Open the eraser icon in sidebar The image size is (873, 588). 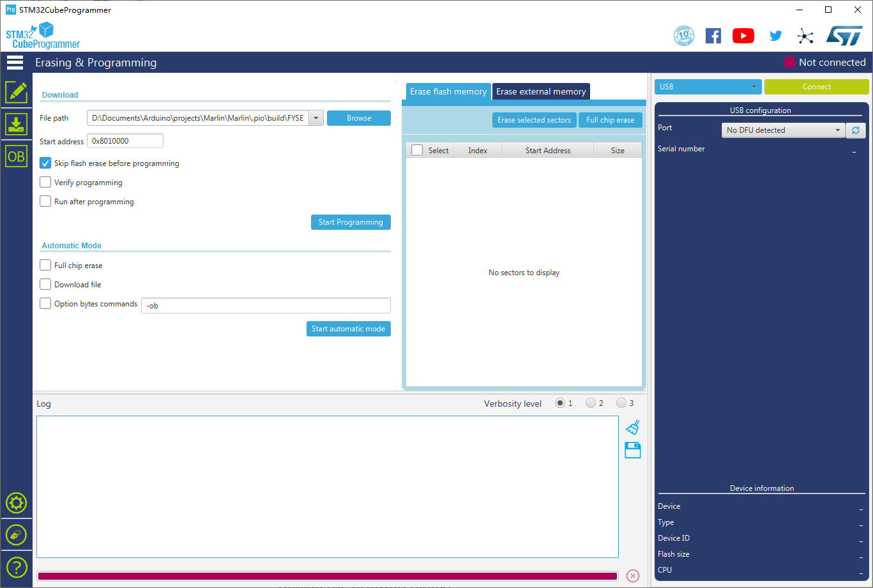(x=17, y=535)
